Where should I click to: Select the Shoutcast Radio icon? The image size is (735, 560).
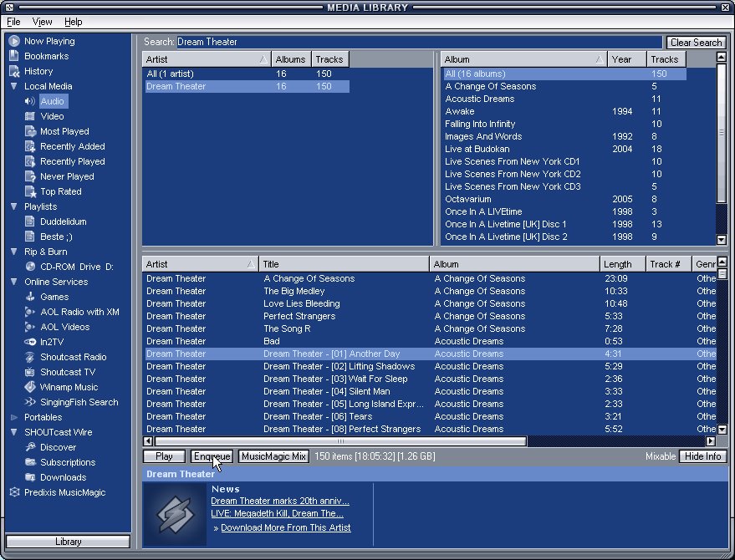[30, 357]
